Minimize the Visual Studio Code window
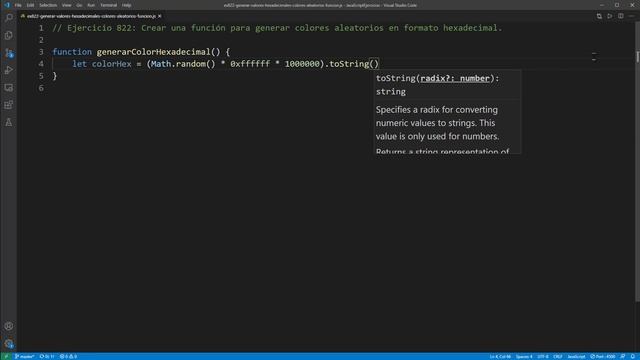Screen dimensions: 640x360 pyautogui.click(x=602, y=5)
